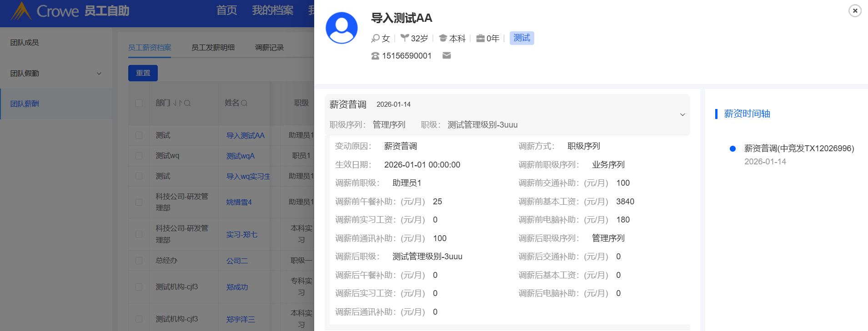Viewport: 868px width, 331px height.
Task: Click the Crowe logo icon
Action: coord(21,11)
